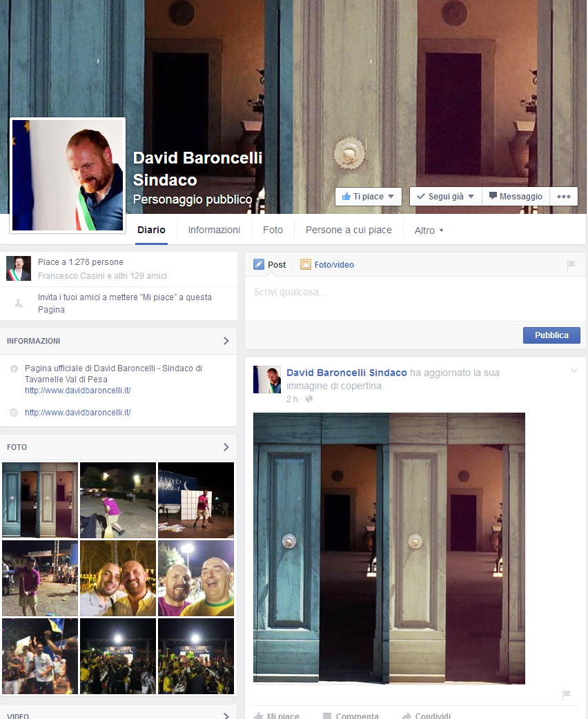Viewport: 588px width, 719px height.
Task: Open the blue door photo thumbnail
Action: coord(40,500)
